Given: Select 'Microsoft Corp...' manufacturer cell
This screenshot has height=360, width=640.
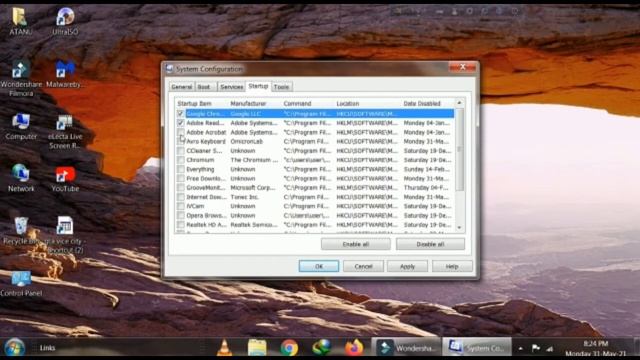Looking at the screenshot, I should [x=253, y=188].
